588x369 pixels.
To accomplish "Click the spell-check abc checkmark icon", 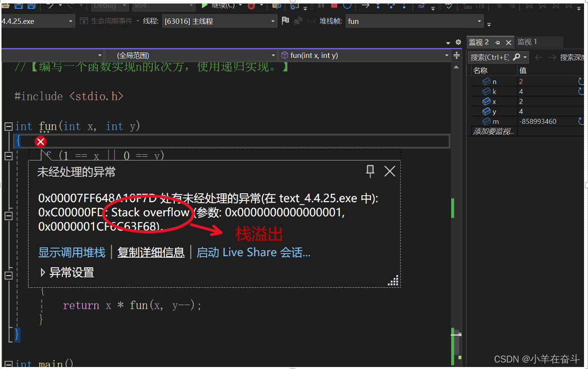I will pyautogui.click(x=449, y=5).
